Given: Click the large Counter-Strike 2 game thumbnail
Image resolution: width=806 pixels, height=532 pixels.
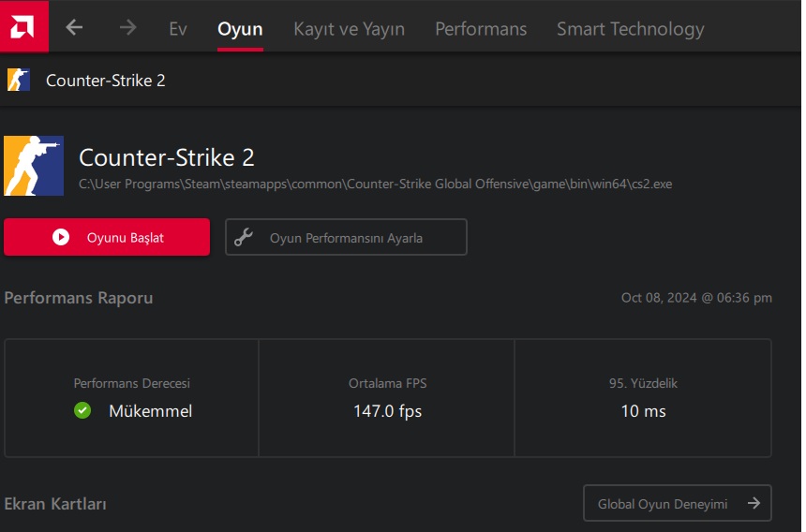Looking at the screenshot, I should point(34,166).
